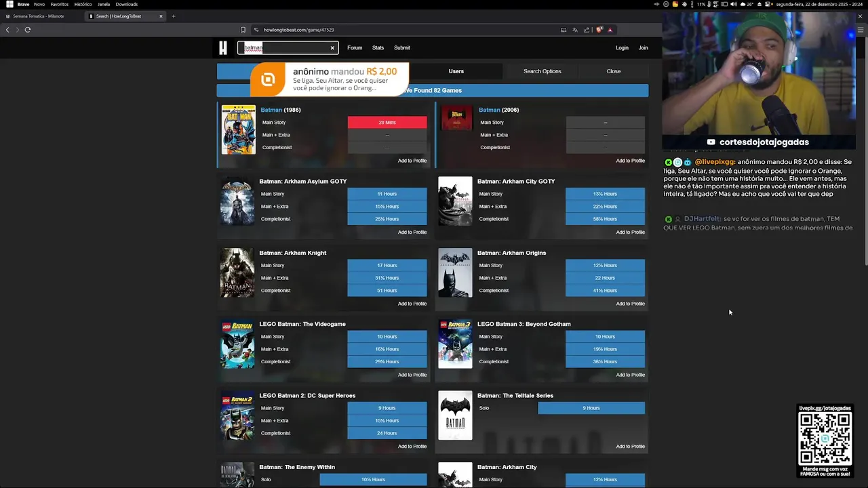Click the HowLongToBeat logo icon

click(x=223, y=47)
